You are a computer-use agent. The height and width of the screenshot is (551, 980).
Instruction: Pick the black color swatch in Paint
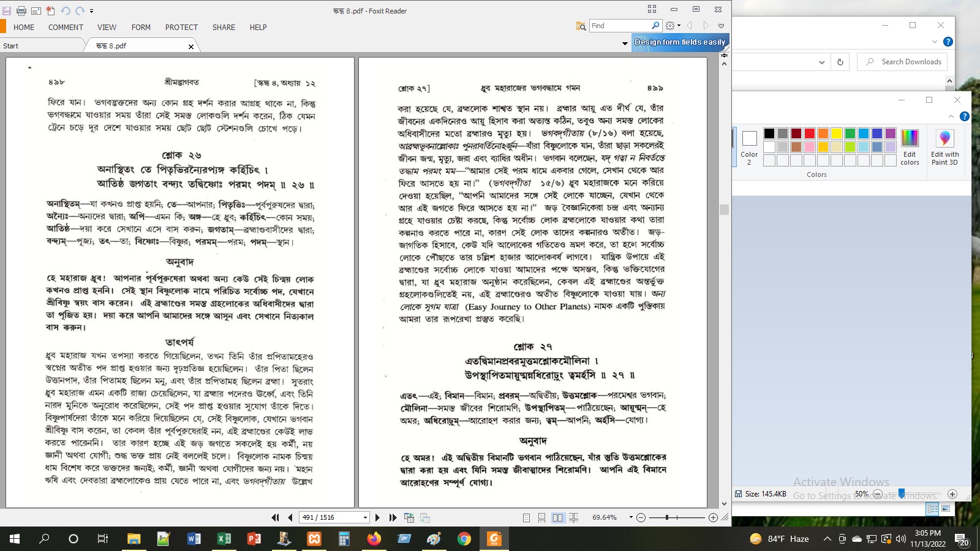pos(769,133)
